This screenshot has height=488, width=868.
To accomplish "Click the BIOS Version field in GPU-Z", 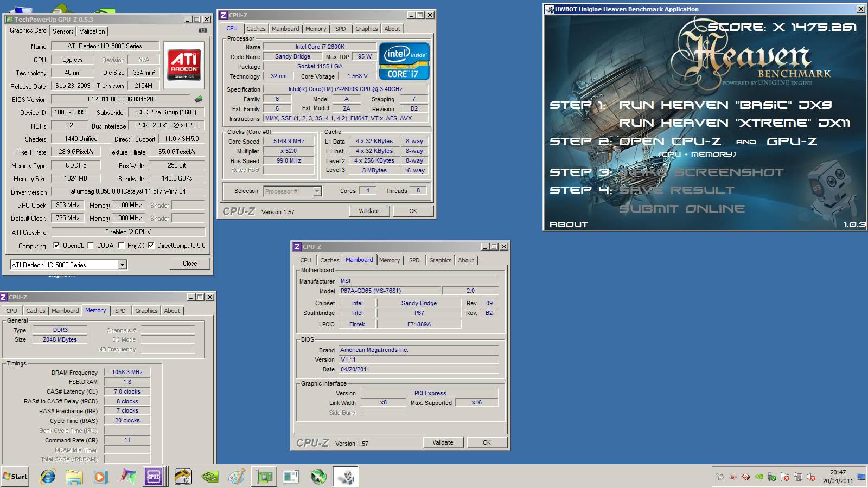I will (120, 99).
